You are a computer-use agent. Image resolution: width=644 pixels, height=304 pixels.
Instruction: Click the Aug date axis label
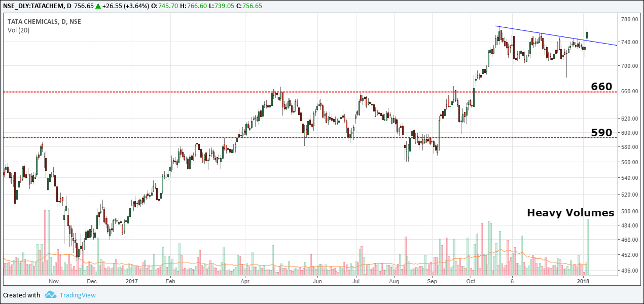pyautogui.click(x=394, y=281)
